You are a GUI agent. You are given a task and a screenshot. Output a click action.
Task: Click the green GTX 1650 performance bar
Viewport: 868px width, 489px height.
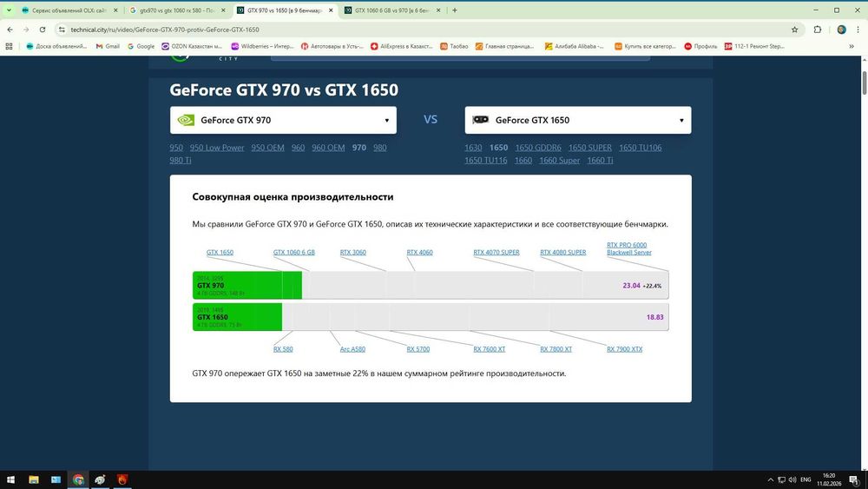237,317
